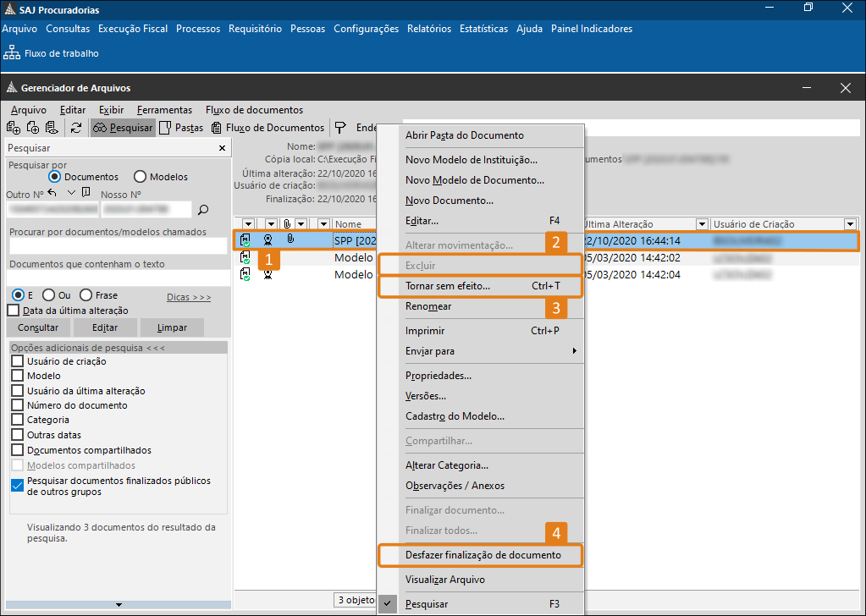
Task: Click the refresh icon in the toolbar
Action: pyautogui.click(x=76, y=128)
